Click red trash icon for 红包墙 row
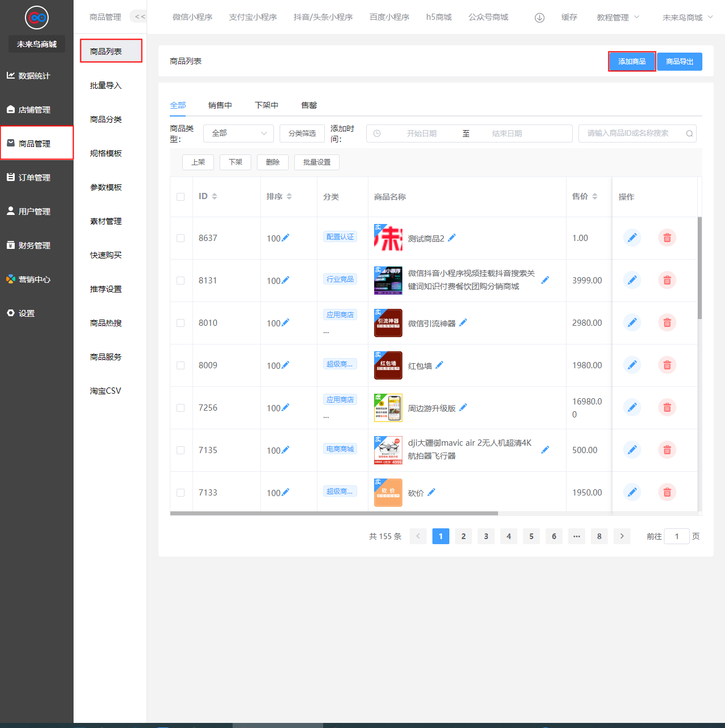725x728 pixels. 667,365
